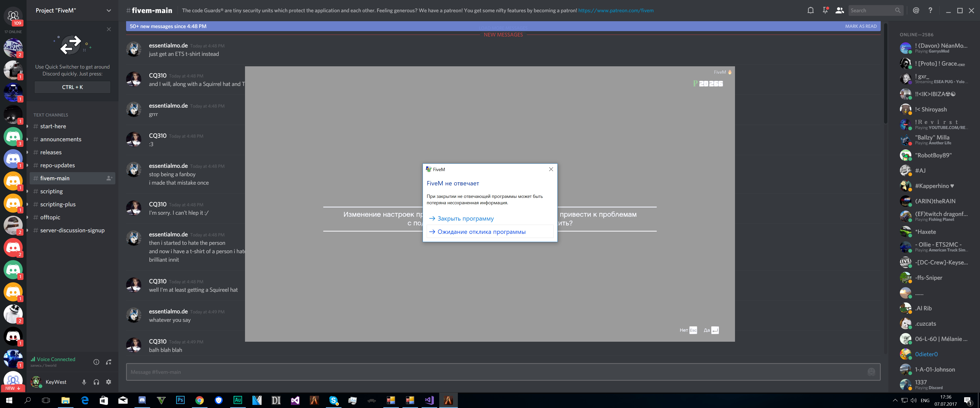Open the scripting-plus channel

click(x=72, y=204)
